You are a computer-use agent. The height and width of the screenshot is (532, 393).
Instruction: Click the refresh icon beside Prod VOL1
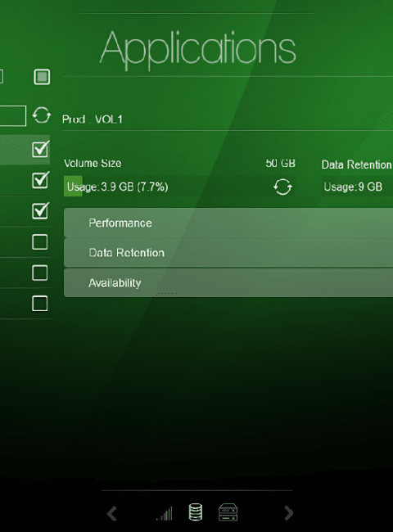(x=42, y=115)
